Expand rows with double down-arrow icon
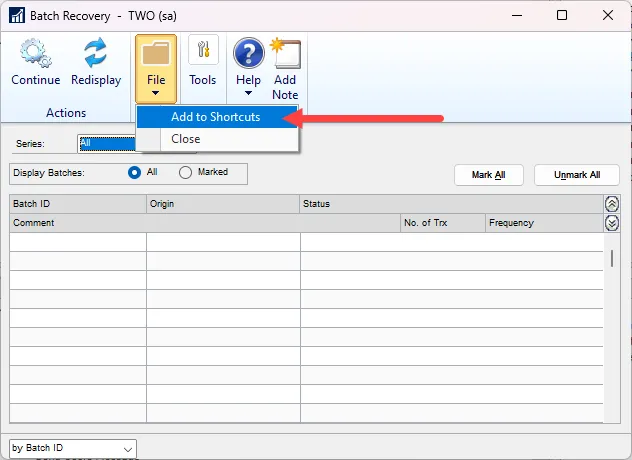The image size is (632, 460). [x=612, y=223]
